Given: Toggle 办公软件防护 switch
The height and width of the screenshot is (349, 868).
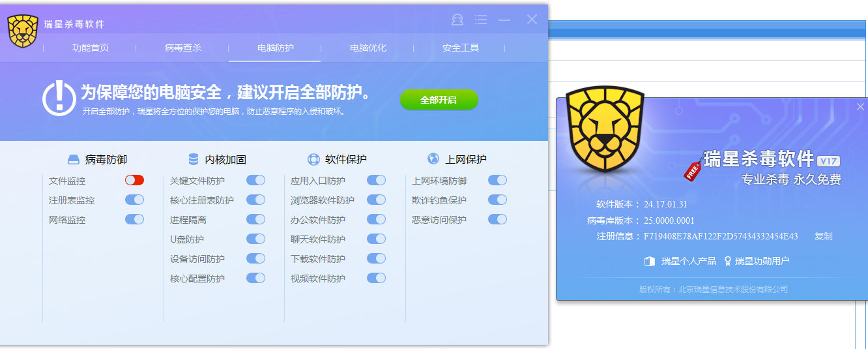Looking at the screenshot, I should 376,219.
